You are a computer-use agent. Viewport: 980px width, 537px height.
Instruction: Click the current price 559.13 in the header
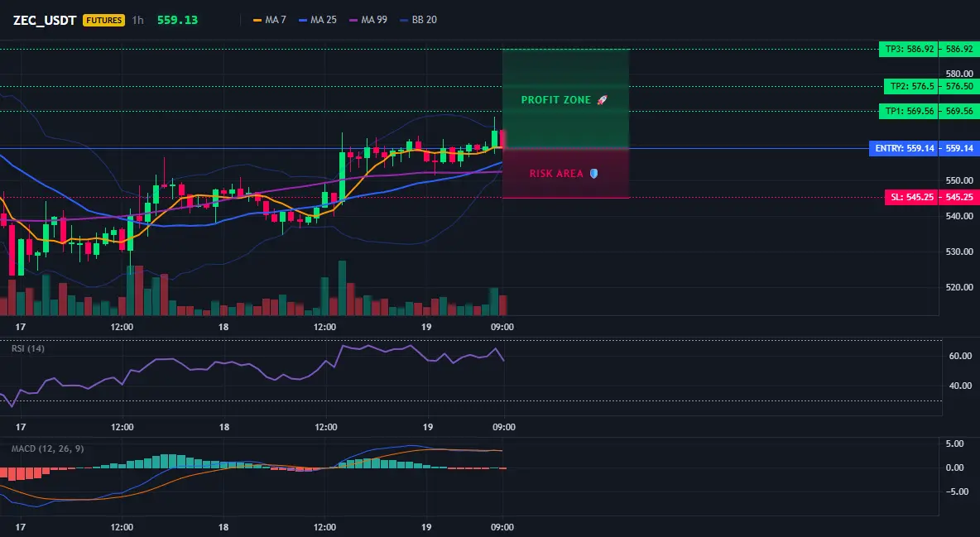tap(177, 20)
